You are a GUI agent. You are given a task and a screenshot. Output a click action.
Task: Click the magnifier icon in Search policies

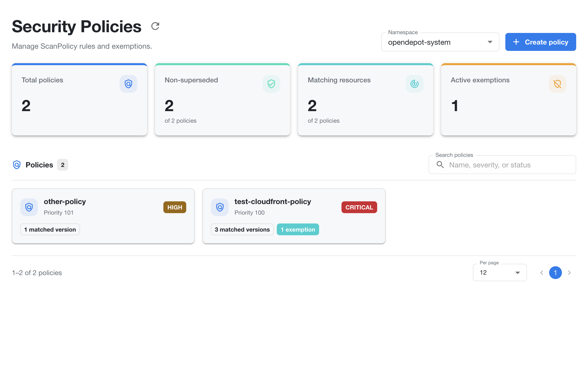point(440,165)
